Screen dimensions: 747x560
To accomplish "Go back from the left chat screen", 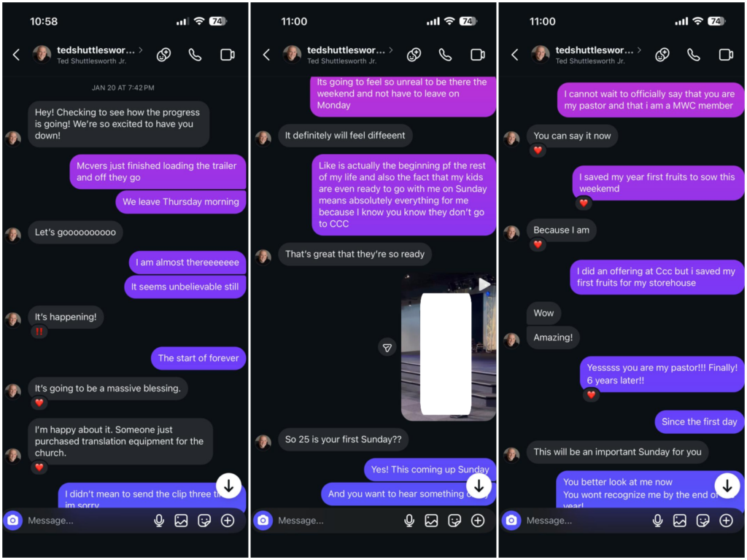I will pos(16,55).
